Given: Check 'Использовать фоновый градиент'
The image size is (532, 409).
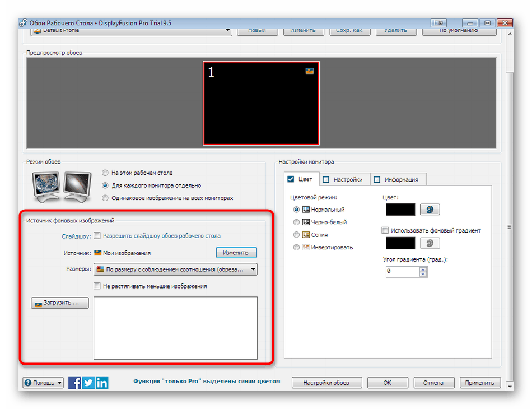Looking at the screenshot, I should point(385,230).
